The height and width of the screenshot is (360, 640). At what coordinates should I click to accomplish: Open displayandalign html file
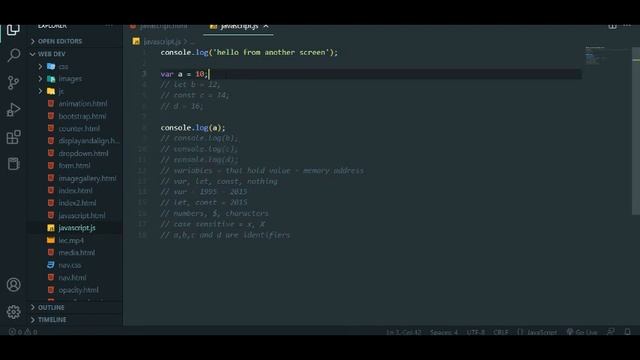point(89,141)
